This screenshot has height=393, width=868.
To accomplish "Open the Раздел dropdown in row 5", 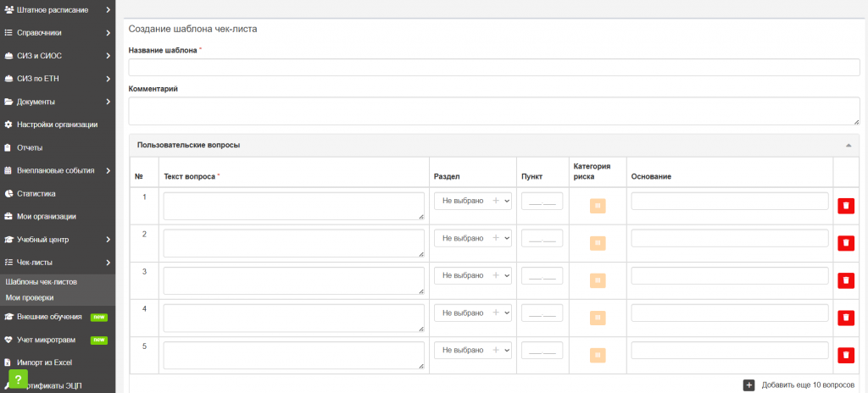I will point(473,351).
